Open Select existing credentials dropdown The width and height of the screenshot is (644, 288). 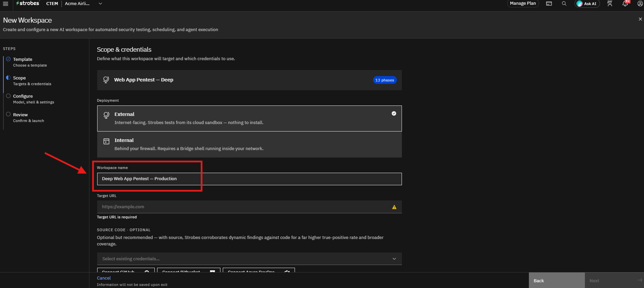click(x=250, y=259)
